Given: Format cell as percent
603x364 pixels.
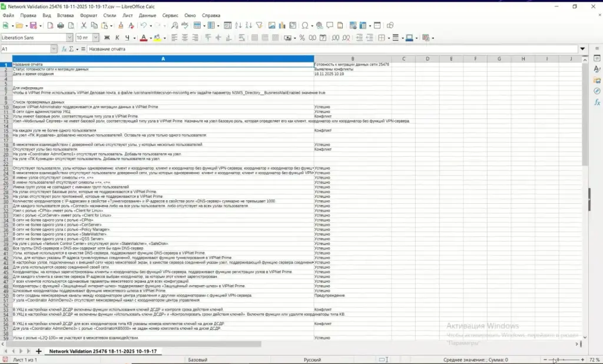Looking at the screenshot, I should click(302, 38).
